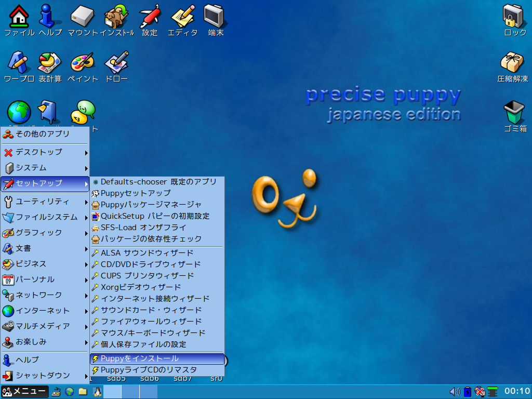The height and width of the screenshot is (399, 532).
Task: Launch Puppyパッケージマネージャ
Action: (157, 205)
